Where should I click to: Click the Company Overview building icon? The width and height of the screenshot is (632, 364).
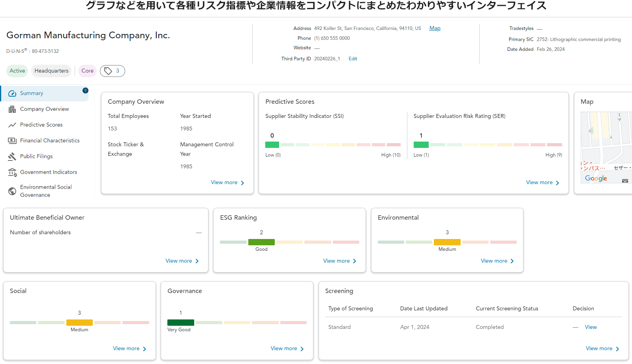[x=12, y=109]
